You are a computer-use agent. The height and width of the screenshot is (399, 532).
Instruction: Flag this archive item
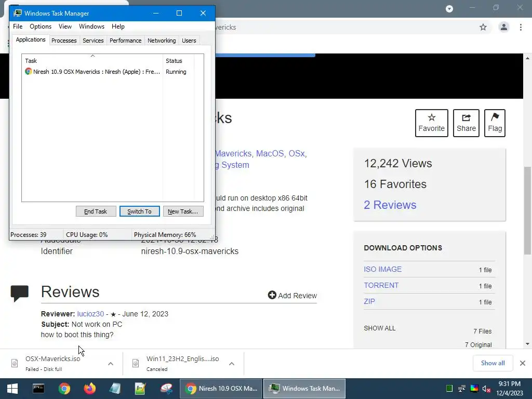(x=495, y=123)
